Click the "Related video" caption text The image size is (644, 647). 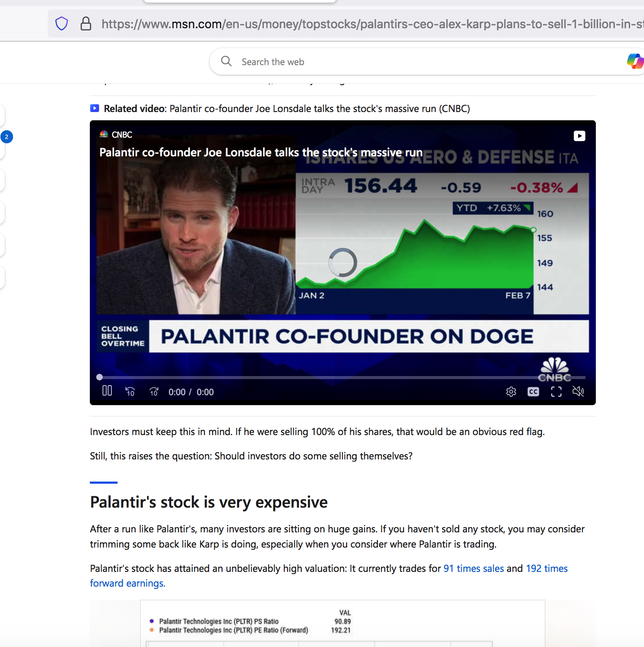coord(287,109)
